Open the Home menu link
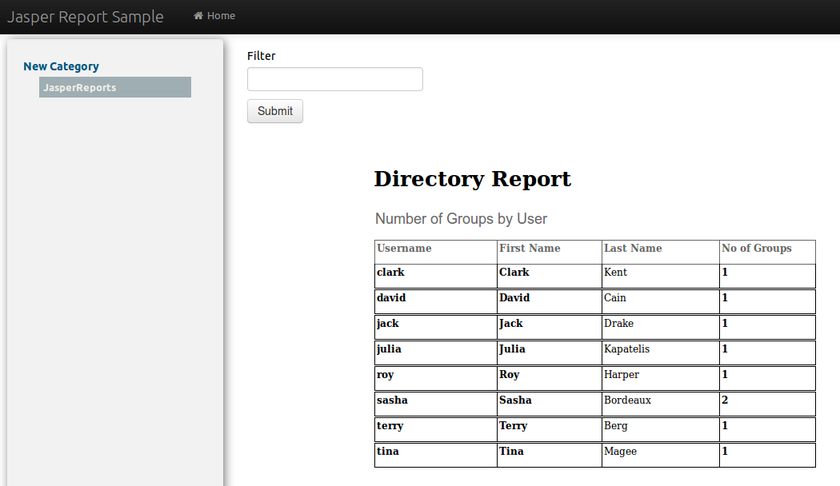Viewport: 840px width, 486px height. [221, 16]
